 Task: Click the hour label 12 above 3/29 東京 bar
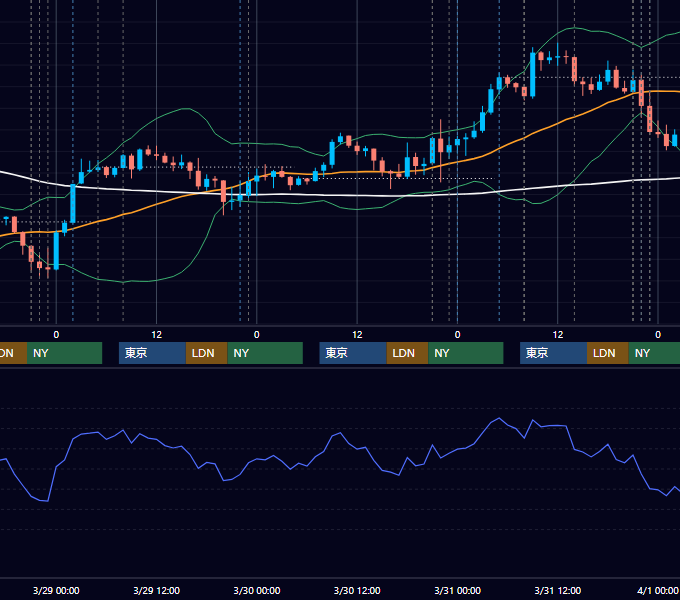[157, 335]
